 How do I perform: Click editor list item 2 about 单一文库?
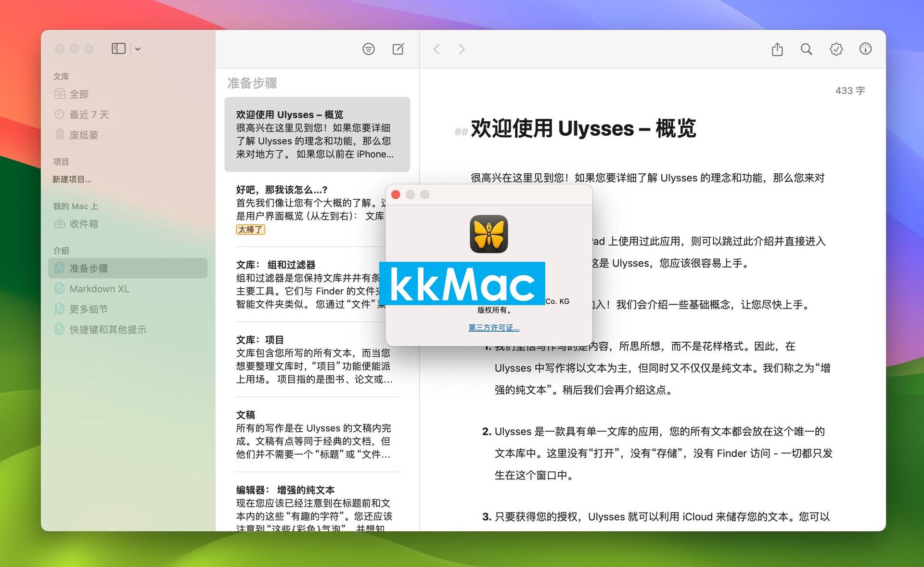click(657, 453)
